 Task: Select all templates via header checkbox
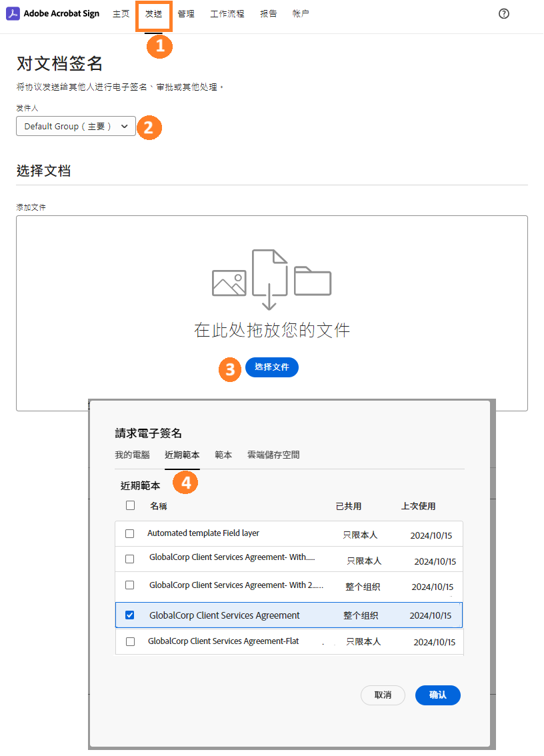click(129, 505)
